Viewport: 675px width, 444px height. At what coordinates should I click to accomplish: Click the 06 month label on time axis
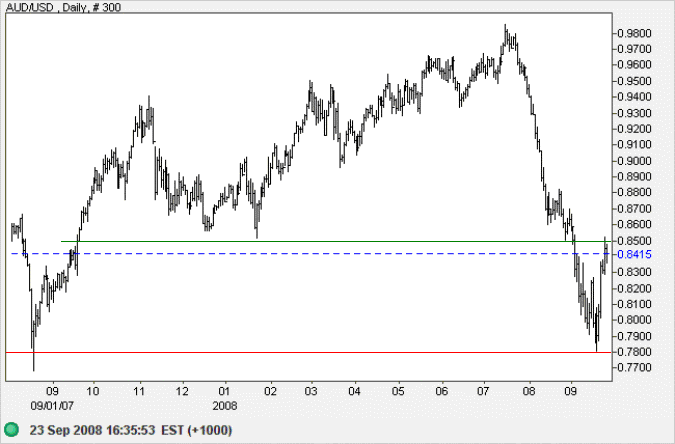pyautogui.click(x=442, y=391)
